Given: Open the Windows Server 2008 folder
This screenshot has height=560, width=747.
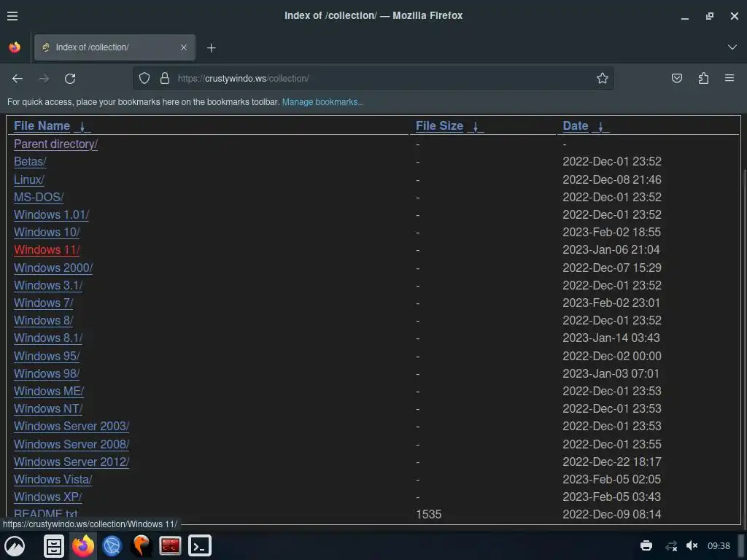Looking at the screenshot, I should click(x=71, y=444).
